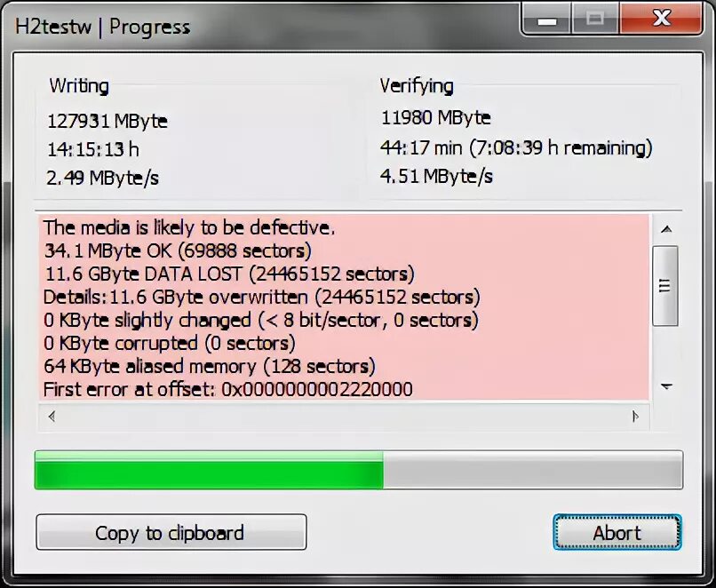
Task: Click the right arrow of the horizontal scrollbar
Action: 635,417
